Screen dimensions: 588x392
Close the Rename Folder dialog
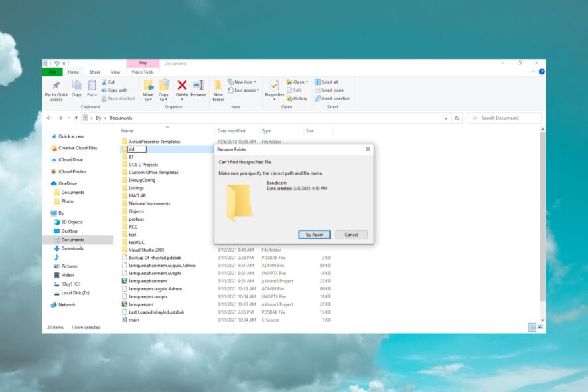point(368,149)
